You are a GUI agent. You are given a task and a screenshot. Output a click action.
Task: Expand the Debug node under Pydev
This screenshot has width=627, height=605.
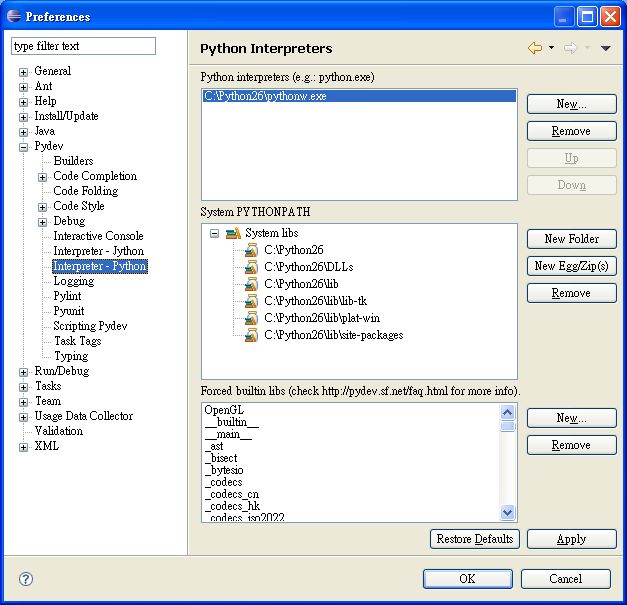[42, 222]
